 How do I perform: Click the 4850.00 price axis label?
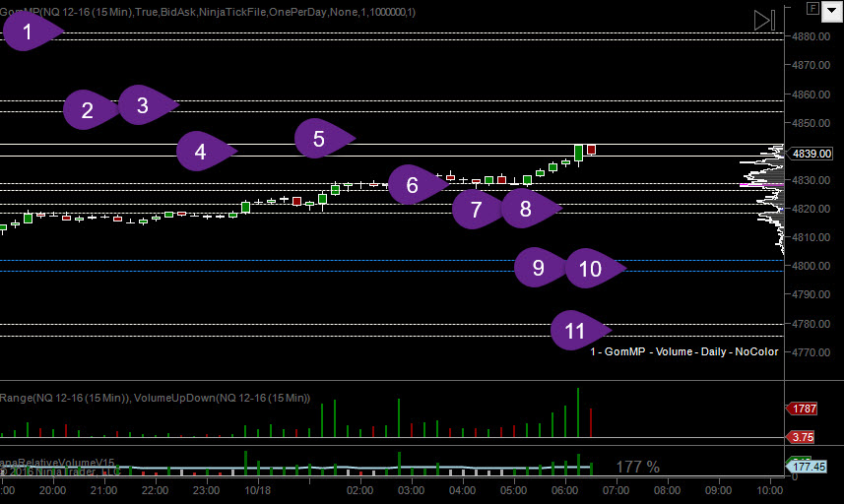pos(811,123)
